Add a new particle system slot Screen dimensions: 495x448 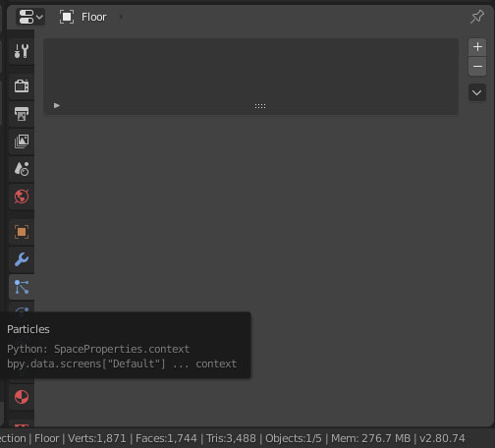pyautogui.click(x=477, y=47)
